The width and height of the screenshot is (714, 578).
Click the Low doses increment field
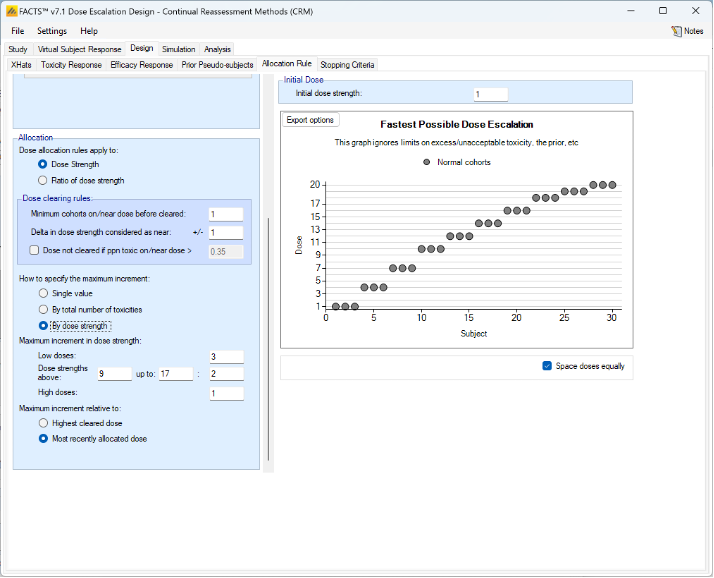(226, 357)
